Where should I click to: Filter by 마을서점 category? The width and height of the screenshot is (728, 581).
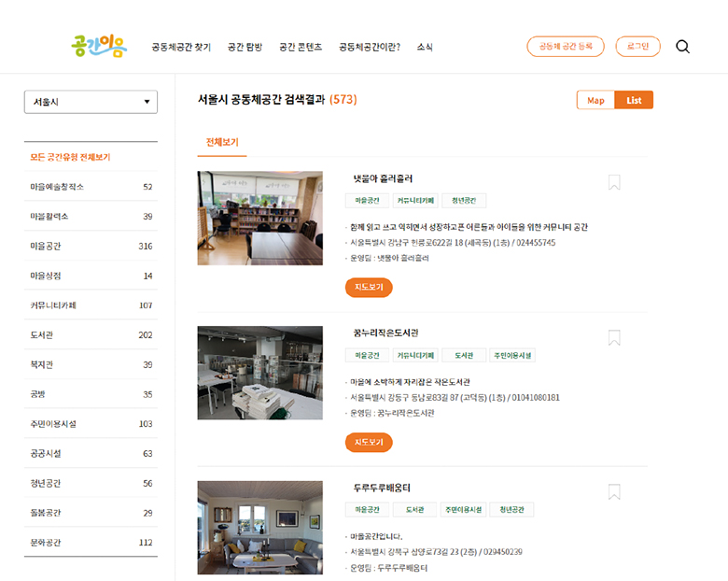91,276
